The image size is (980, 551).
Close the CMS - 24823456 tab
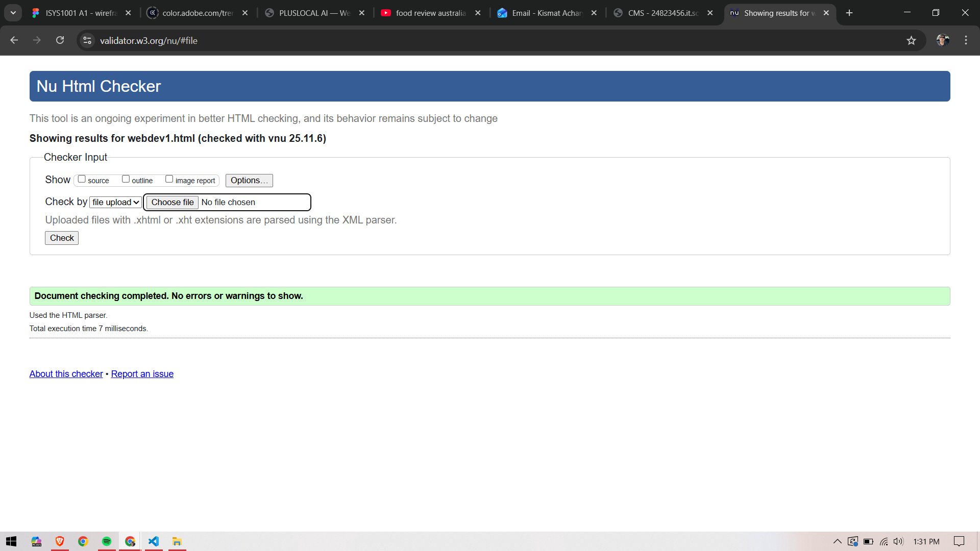click(710, 13)
